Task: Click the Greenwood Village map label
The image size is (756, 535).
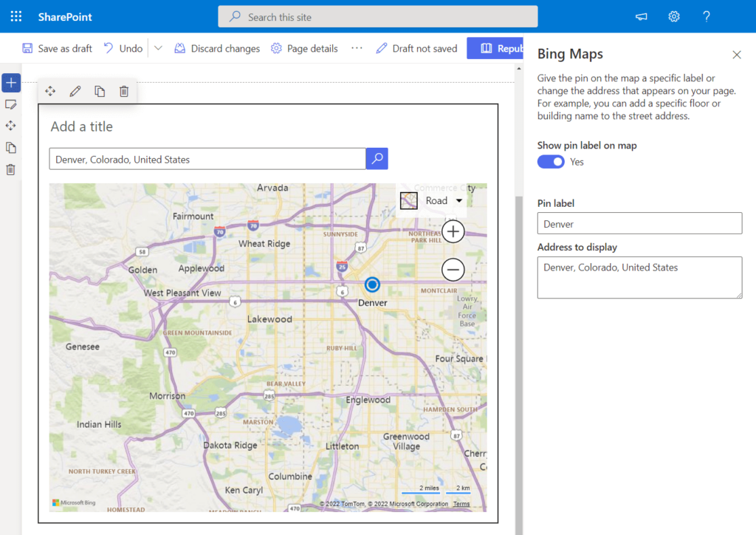Action: (x=406, y=441)
